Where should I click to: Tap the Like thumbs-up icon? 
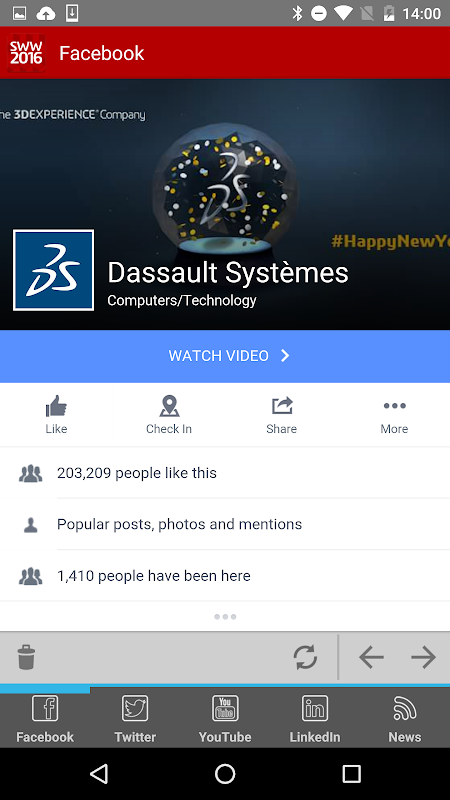click(56, 407)
